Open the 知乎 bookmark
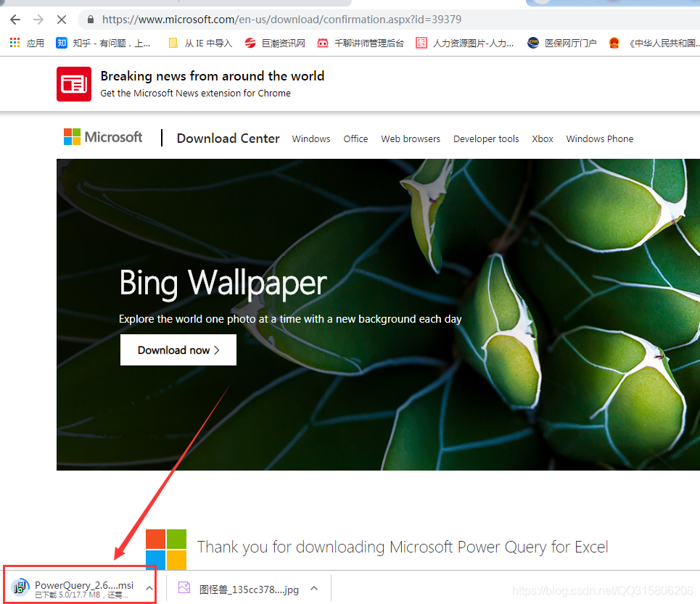 103,43
